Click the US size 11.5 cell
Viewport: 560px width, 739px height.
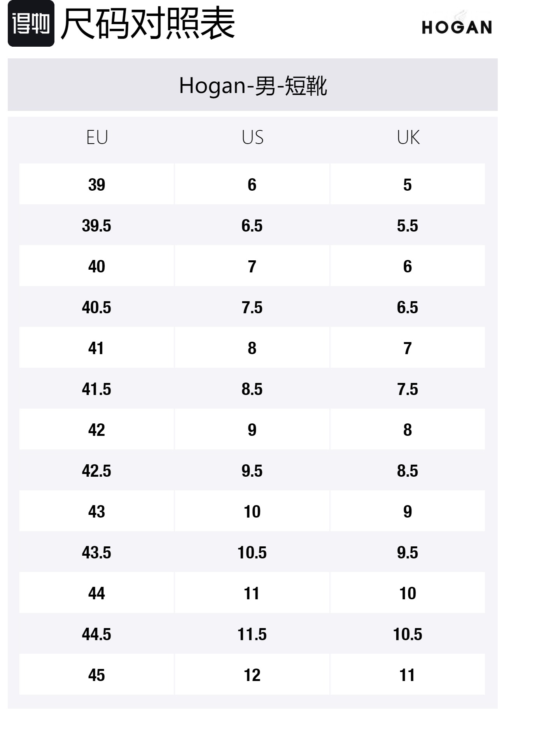[252, 634]
